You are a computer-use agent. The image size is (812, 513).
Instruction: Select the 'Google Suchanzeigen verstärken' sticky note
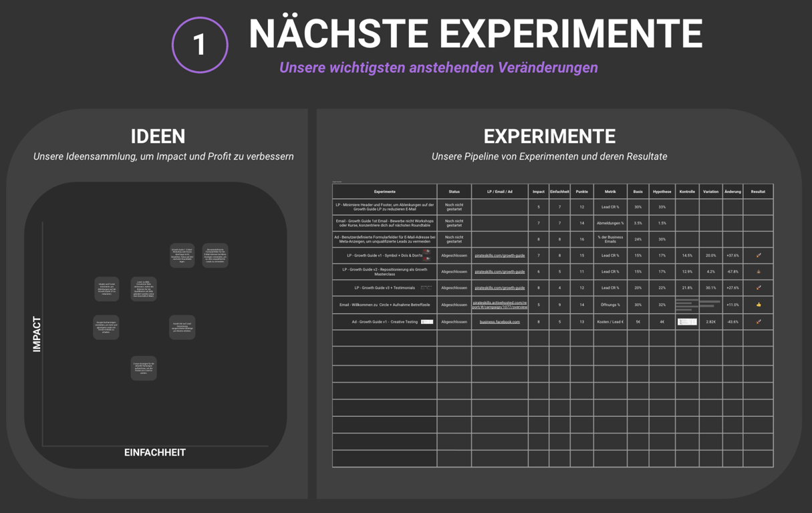click(106, 327)
